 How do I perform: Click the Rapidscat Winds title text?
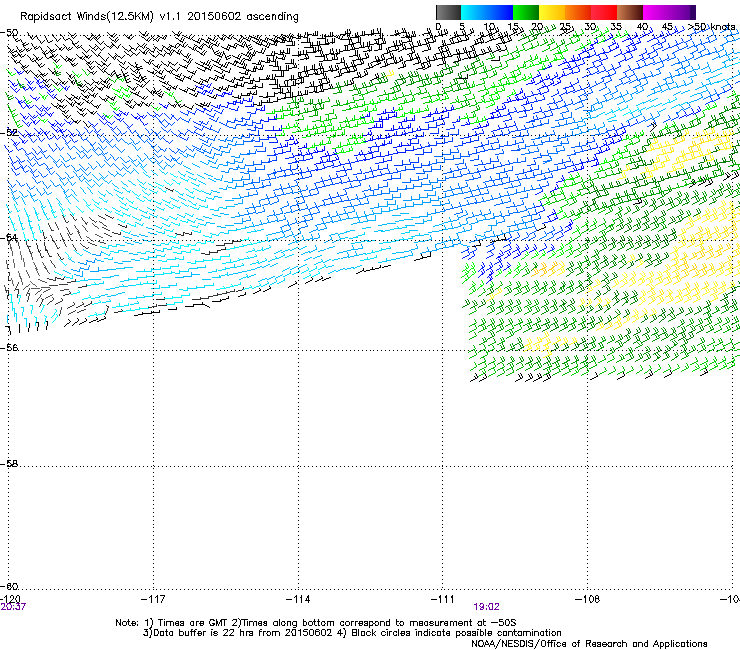tap(159, 17)
